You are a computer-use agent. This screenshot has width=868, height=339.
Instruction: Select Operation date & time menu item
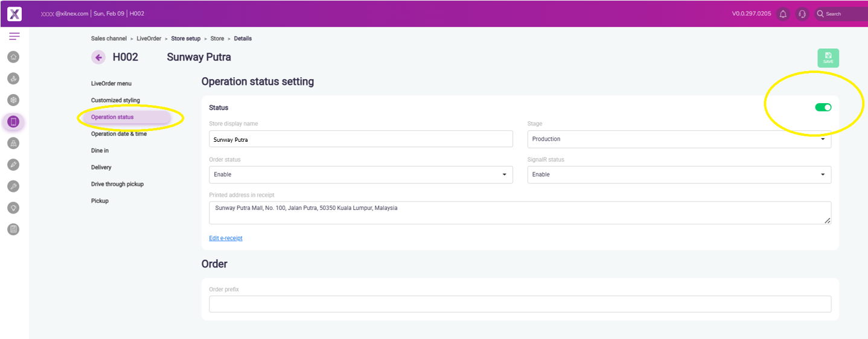click(119, 134)
